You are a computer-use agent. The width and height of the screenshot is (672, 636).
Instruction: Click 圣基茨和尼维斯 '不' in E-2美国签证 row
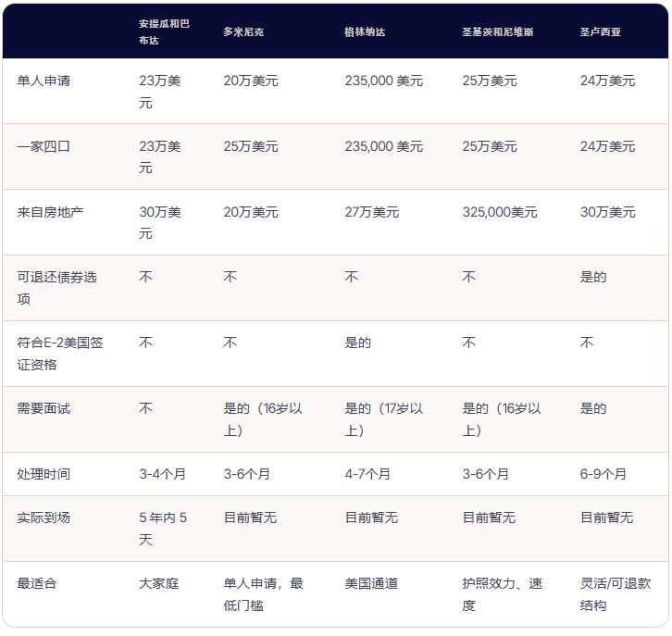[469, 343]
